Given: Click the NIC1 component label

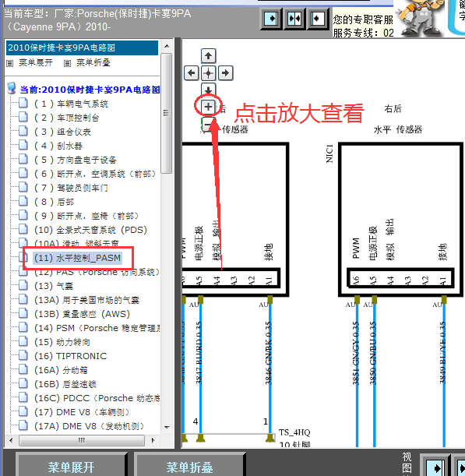Looking at the screenshot, I should (x=329, y=153).
